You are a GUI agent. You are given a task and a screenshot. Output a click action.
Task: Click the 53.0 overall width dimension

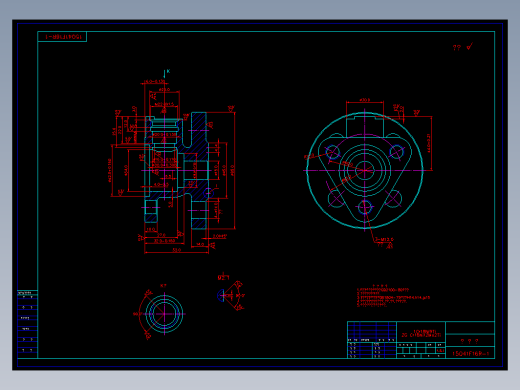[x=177, y=250]
